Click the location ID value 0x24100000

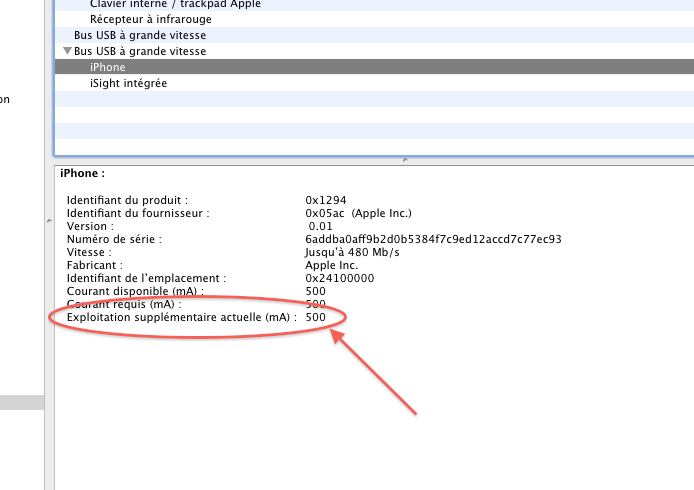click(x=340, y=278)
